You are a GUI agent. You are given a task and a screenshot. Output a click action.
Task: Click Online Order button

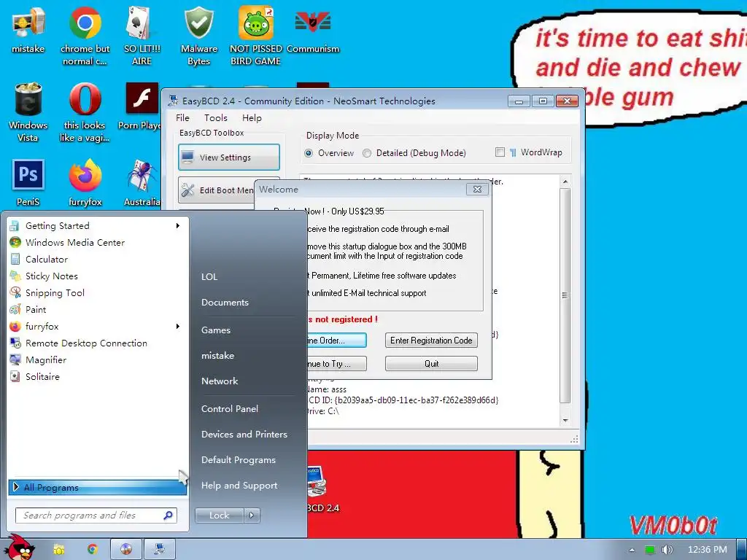point(337,340)
